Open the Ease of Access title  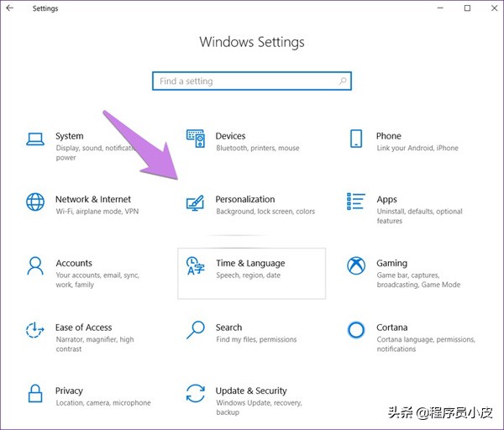[x=83, y=328]
